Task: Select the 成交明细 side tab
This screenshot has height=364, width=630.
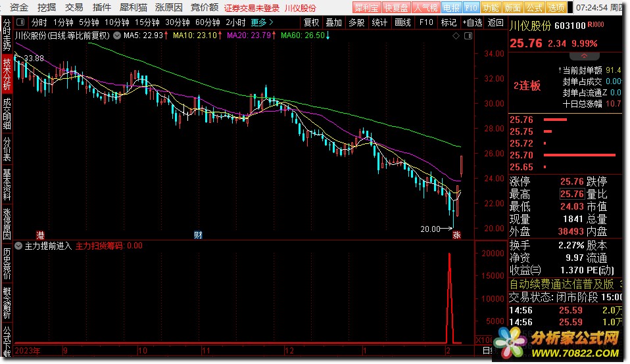Action: (7, 114)
